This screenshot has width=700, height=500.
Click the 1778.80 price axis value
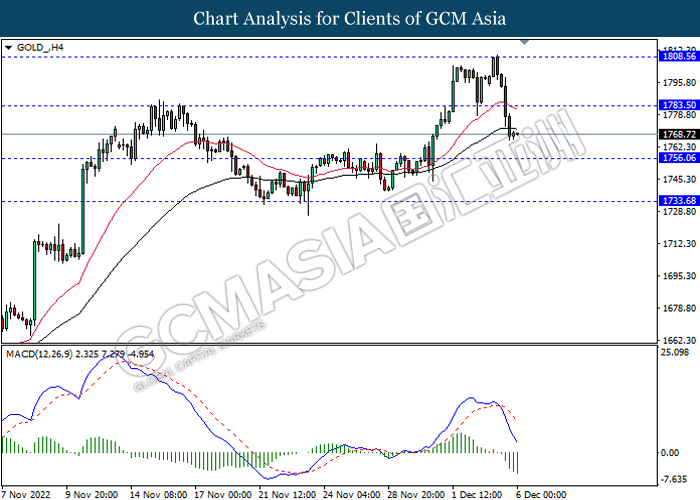tap(680, 115)
